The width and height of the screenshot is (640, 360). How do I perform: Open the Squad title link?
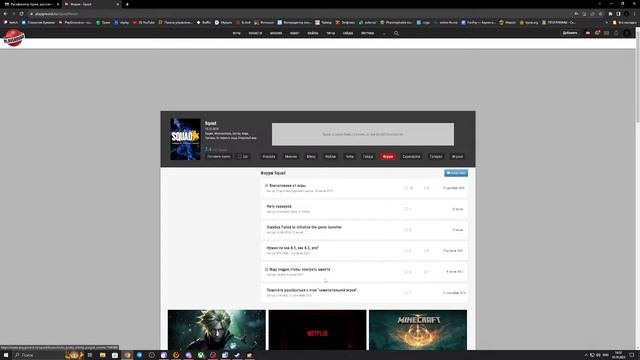[x=211, y=123]
